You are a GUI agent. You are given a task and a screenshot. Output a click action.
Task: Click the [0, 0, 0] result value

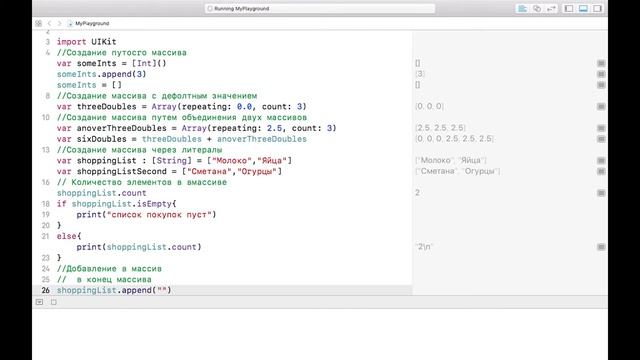tap(429, 106)
